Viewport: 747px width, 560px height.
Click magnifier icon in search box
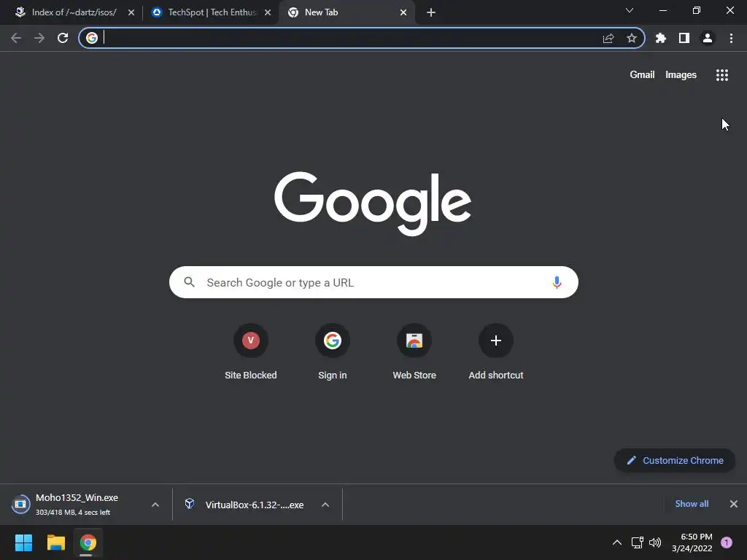tap(190, 282)
